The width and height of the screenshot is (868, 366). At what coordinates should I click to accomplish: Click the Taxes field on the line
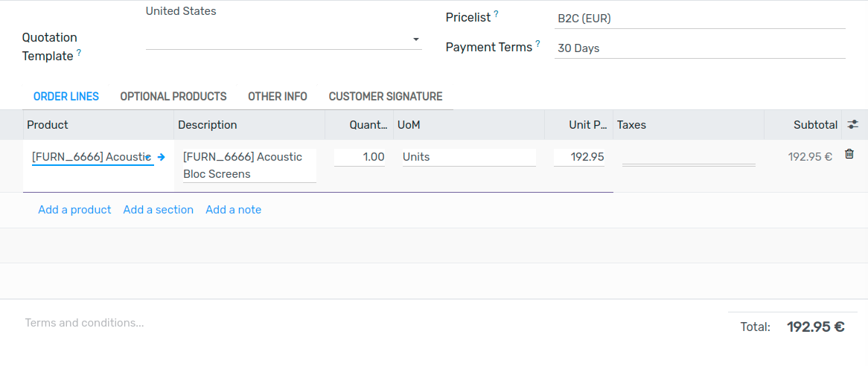pyautogui.click(x=689, y=158)
